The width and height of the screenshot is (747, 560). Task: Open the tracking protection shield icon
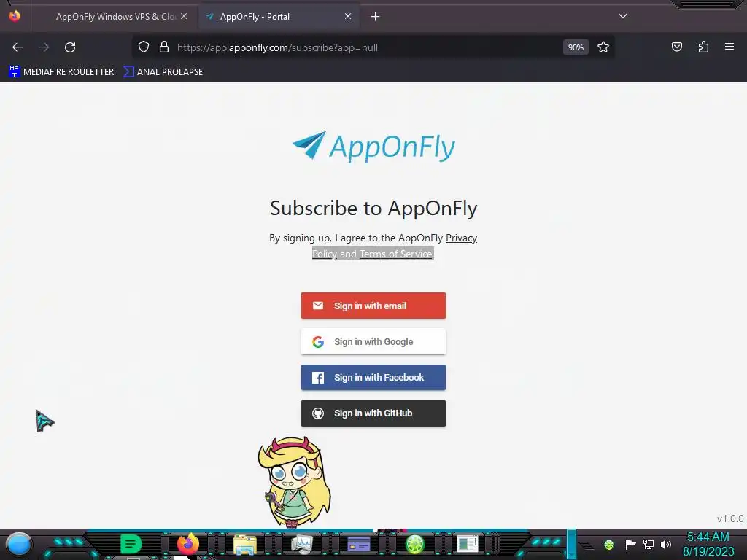click(x=144, y=47)
